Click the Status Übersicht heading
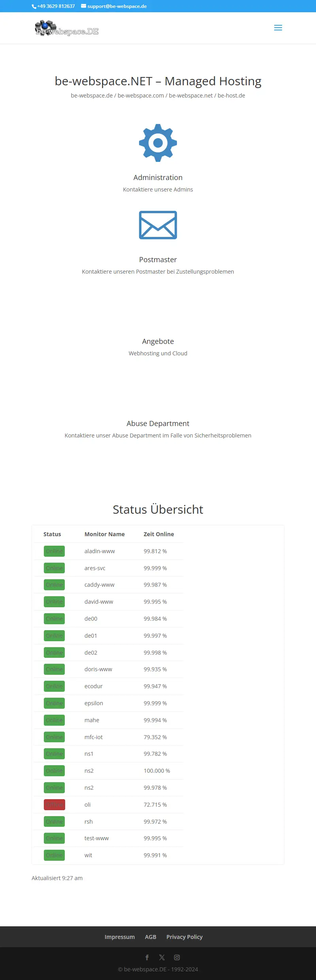 point(158,509)
